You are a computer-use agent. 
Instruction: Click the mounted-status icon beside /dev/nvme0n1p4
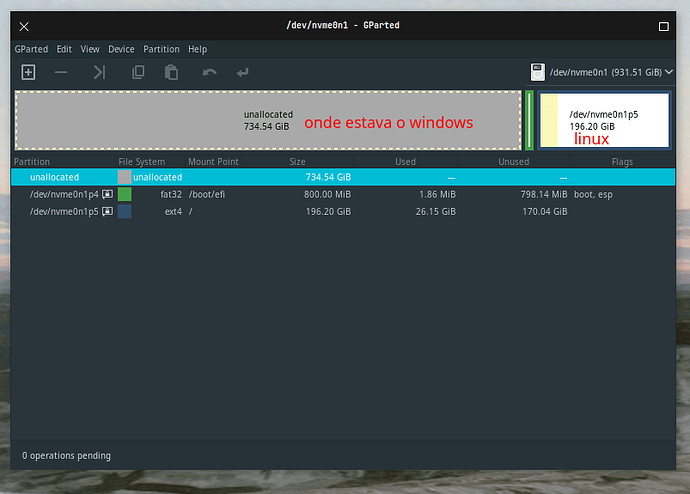click(107, 194)
